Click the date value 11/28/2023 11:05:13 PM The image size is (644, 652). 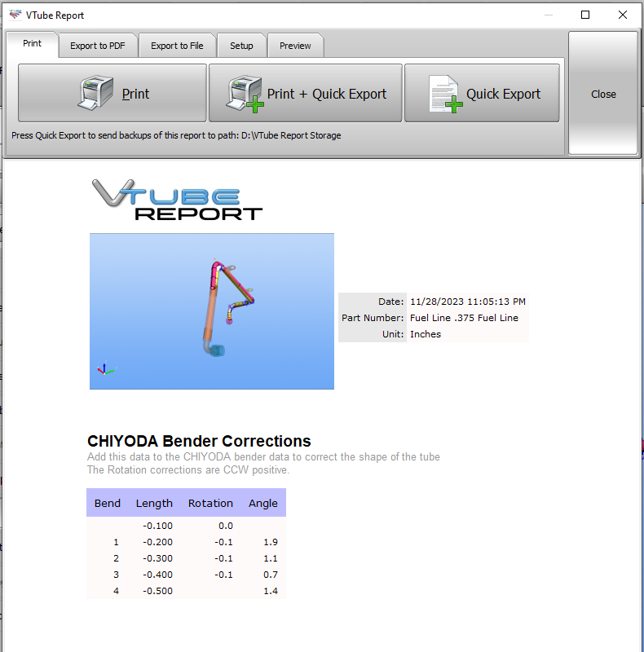click(x=468, y=302)
